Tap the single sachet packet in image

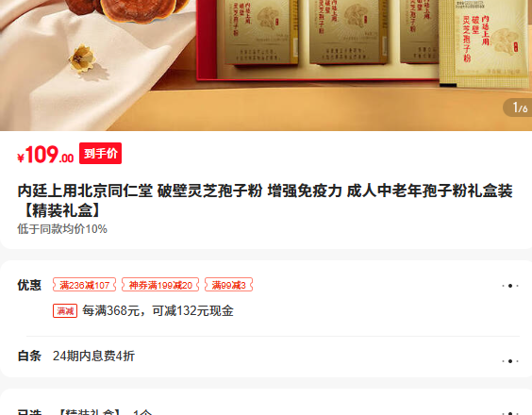[485, 42]
